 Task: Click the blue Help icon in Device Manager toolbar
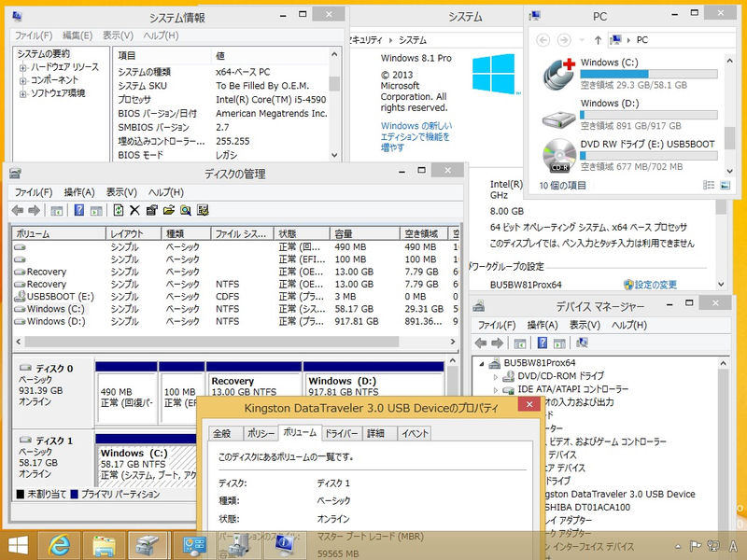coord(543,343)
